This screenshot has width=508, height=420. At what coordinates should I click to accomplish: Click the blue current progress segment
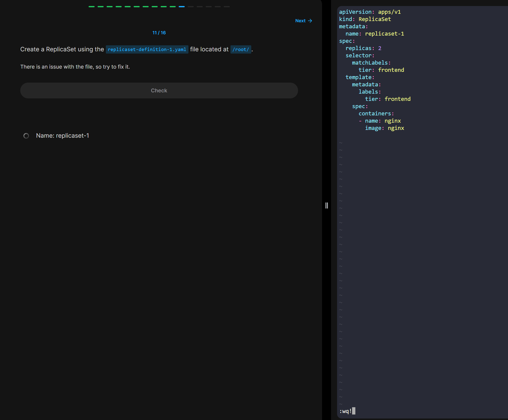point(182,7)
